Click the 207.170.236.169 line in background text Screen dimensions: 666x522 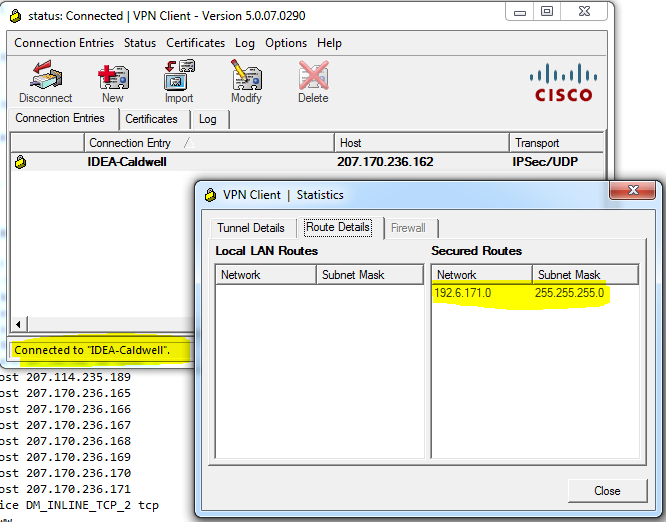point(78,457)
